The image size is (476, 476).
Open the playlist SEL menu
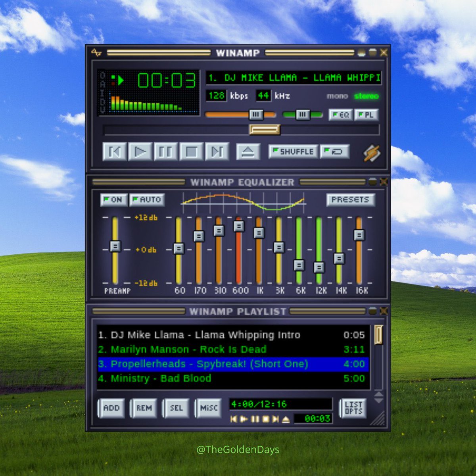click(x=176, y=408)
